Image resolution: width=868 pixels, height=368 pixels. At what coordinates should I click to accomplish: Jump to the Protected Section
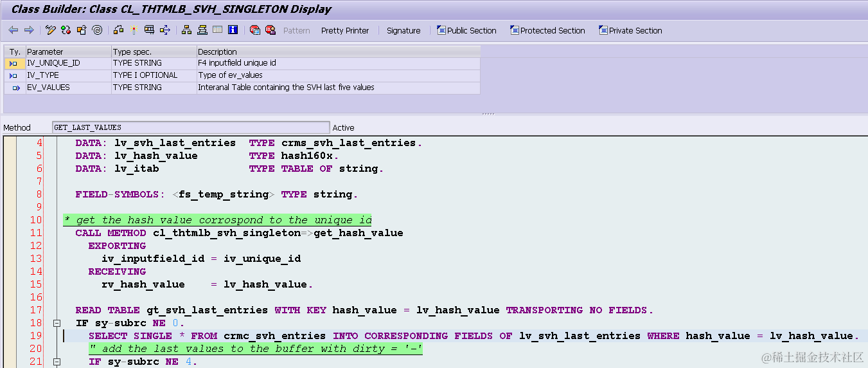[547, 30]
